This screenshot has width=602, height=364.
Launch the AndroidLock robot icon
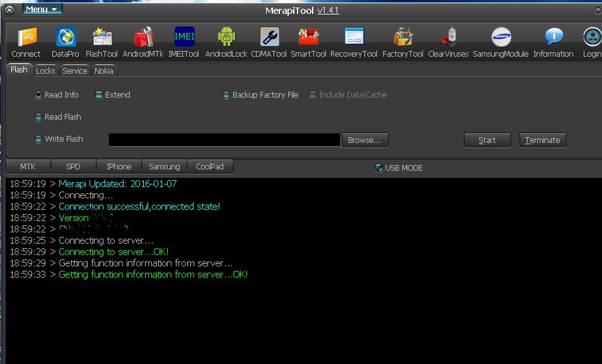coord(226,37)
